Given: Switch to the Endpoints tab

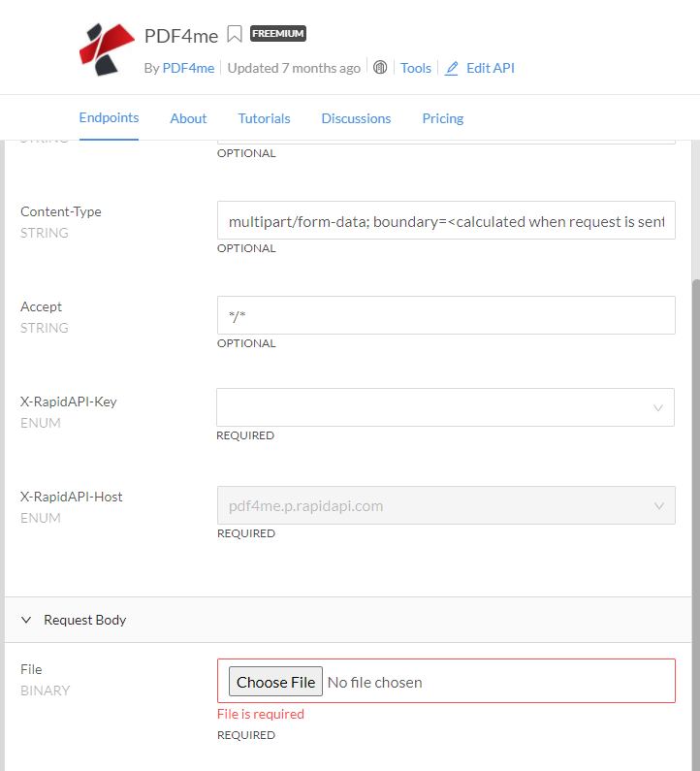Looking at the screenshot, I should pyautogui.click(x=109, y=118).
